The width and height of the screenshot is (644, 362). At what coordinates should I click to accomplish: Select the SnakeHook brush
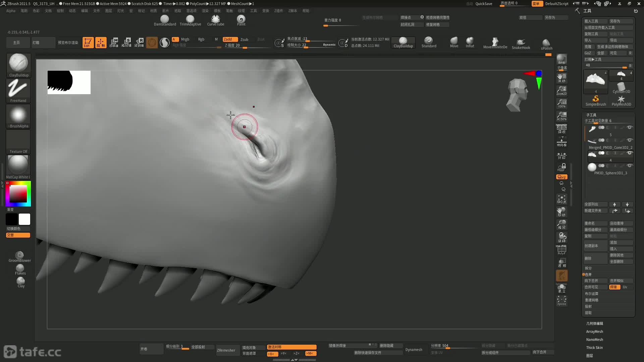coord(521,44)
